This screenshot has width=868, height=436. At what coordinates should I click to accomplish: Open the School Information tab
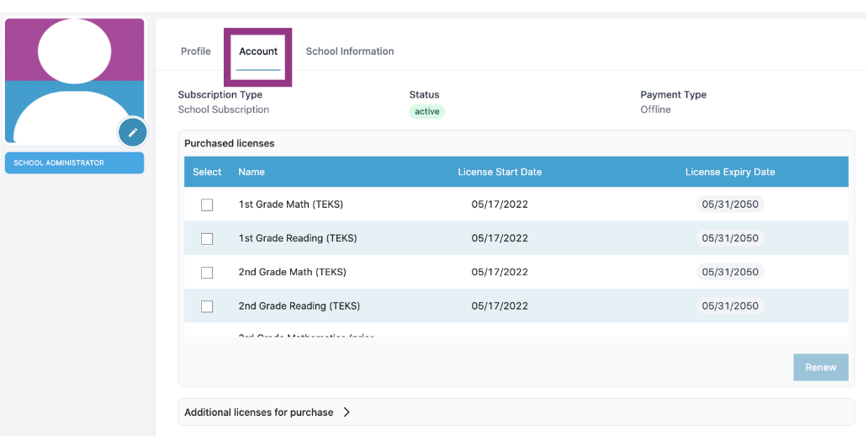[x=350, y=51]
